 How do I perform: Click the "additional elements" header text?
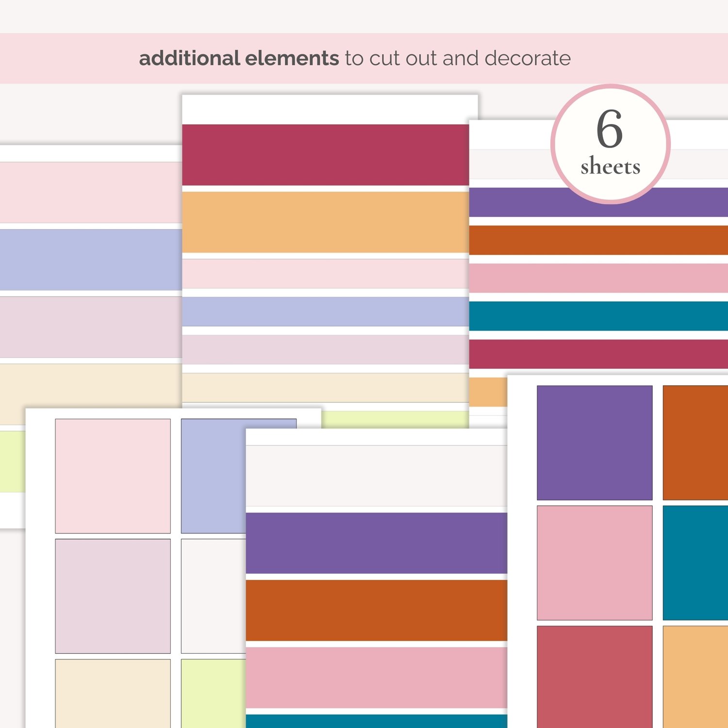[239, 58]
